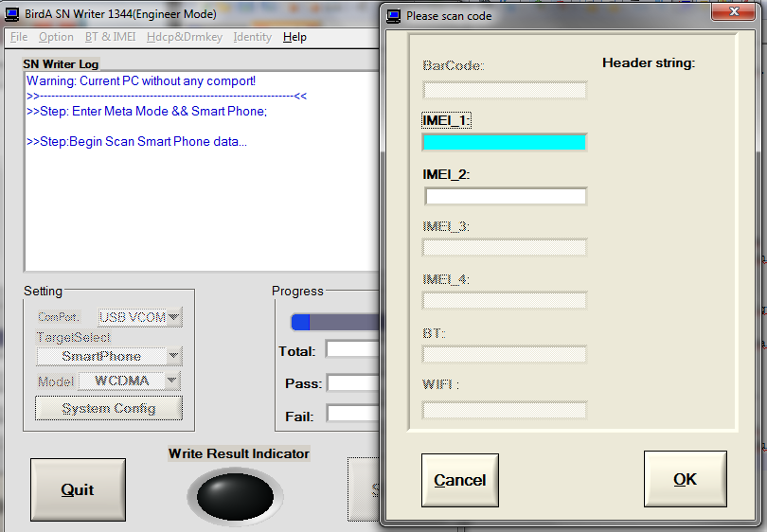767x532 pixels.
Task: Click the BirdA SN Writer title bar icon
Action: pos(13,13)
